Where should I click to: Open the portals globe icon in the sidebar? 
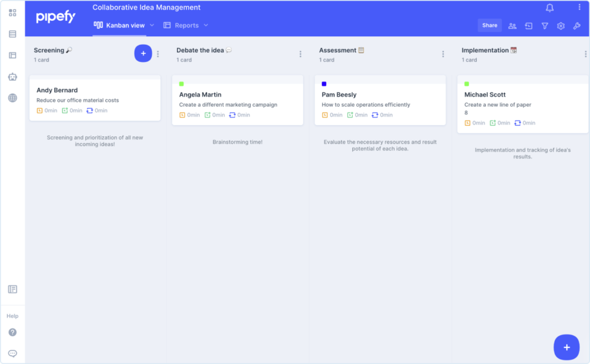(12, 97)
